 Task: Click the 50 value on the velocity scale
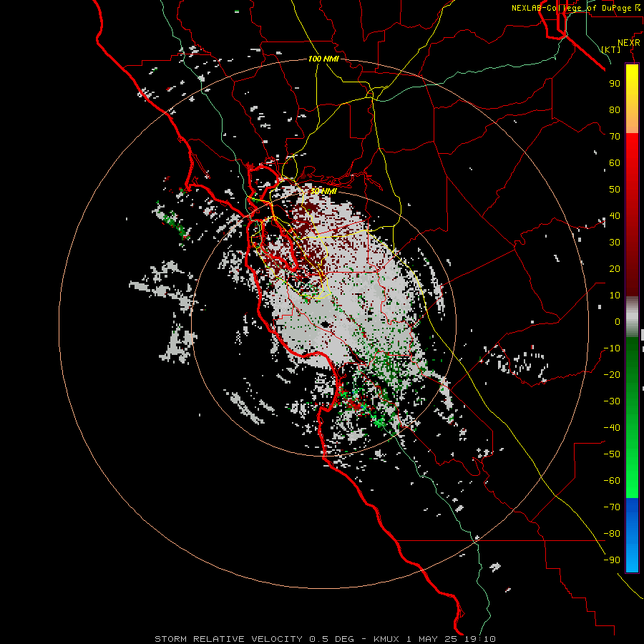click(x=615, y=190)
